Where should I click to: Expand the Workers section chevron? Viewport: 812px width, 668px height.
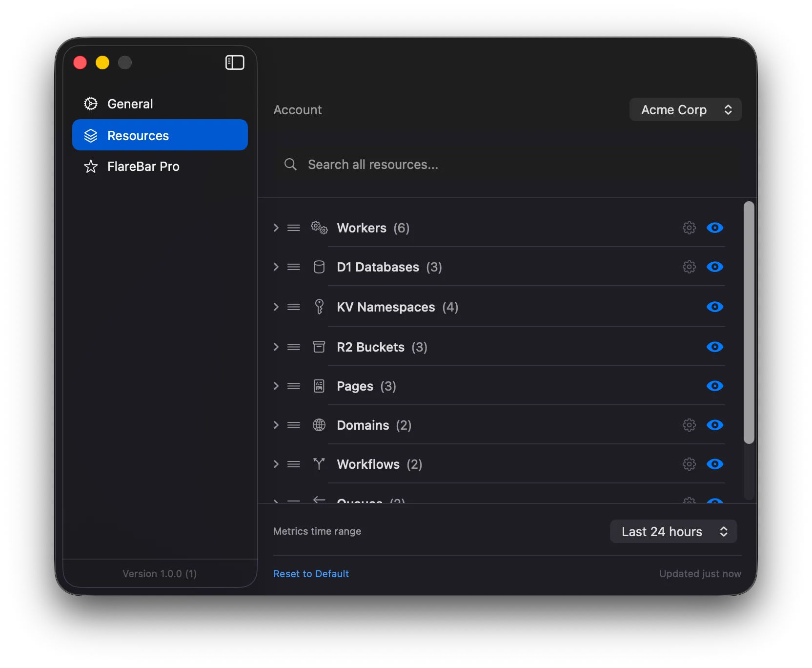coord(276,228)
